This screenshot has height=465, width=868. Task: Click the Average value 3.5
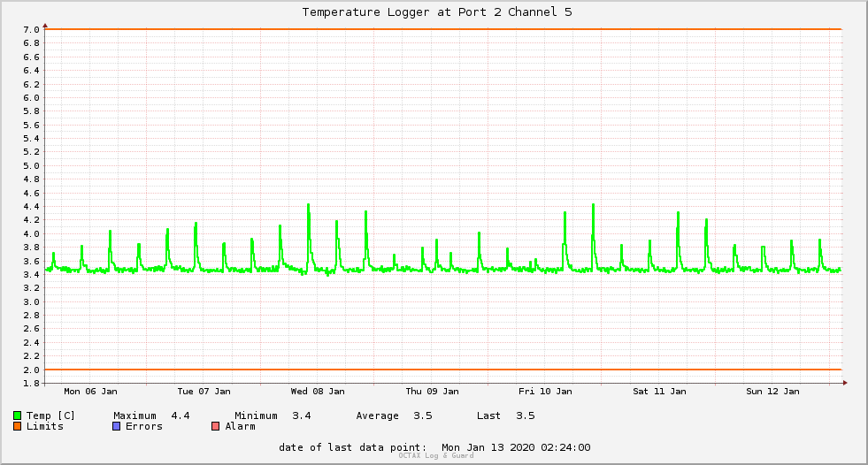click(x=423, y=415)
